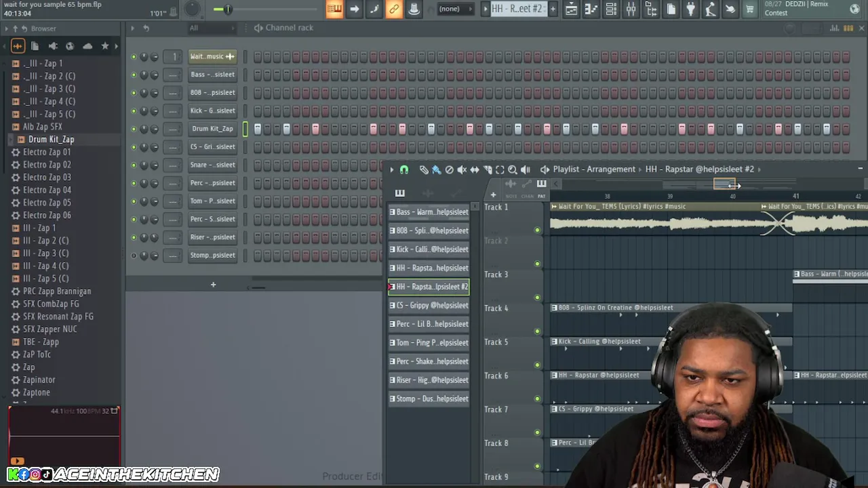Open Browser cloud library icon
868x488 pixels.
[x=87, y=46]
